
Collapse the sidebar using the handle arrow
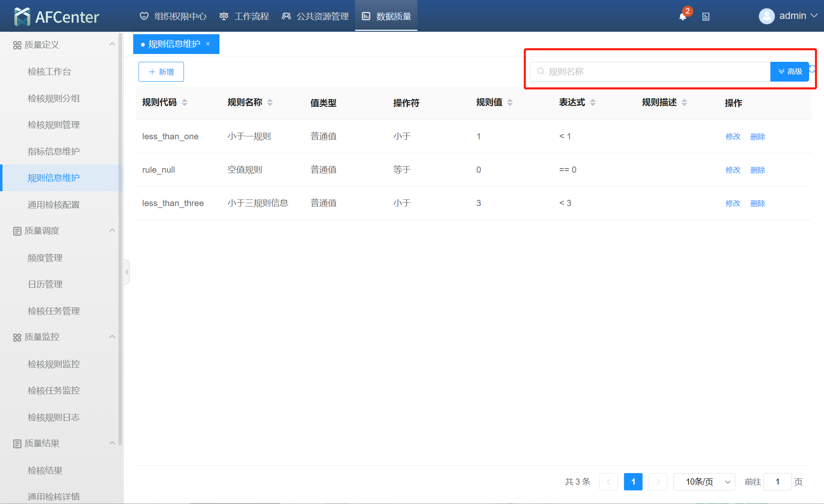click(127, 272)
